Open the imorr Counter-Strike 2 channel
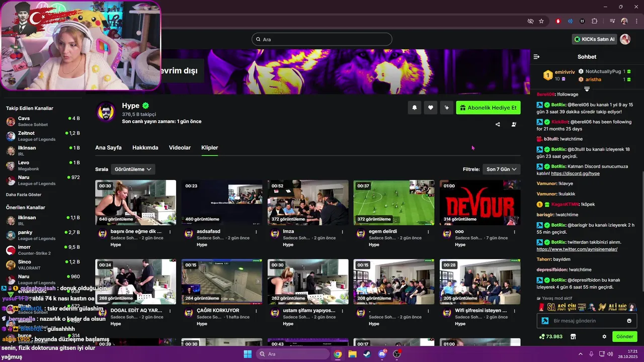This screenshot has width=644, height=362. tap(43, 250)
